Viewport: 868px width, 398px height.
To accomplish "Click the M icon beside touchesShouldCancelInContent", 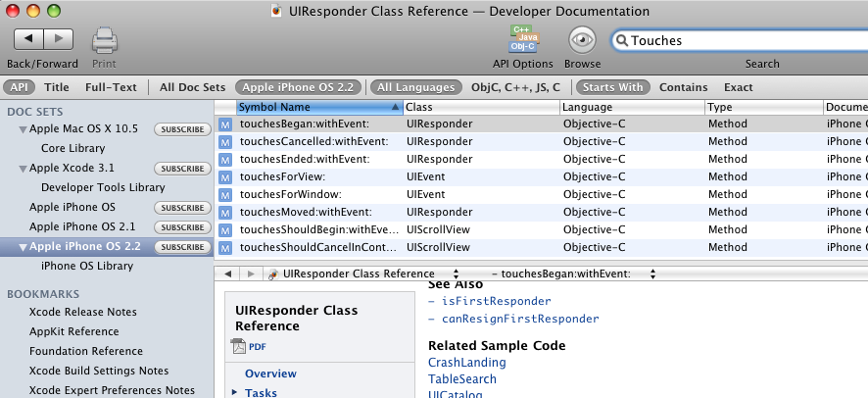I will point(224,248).
